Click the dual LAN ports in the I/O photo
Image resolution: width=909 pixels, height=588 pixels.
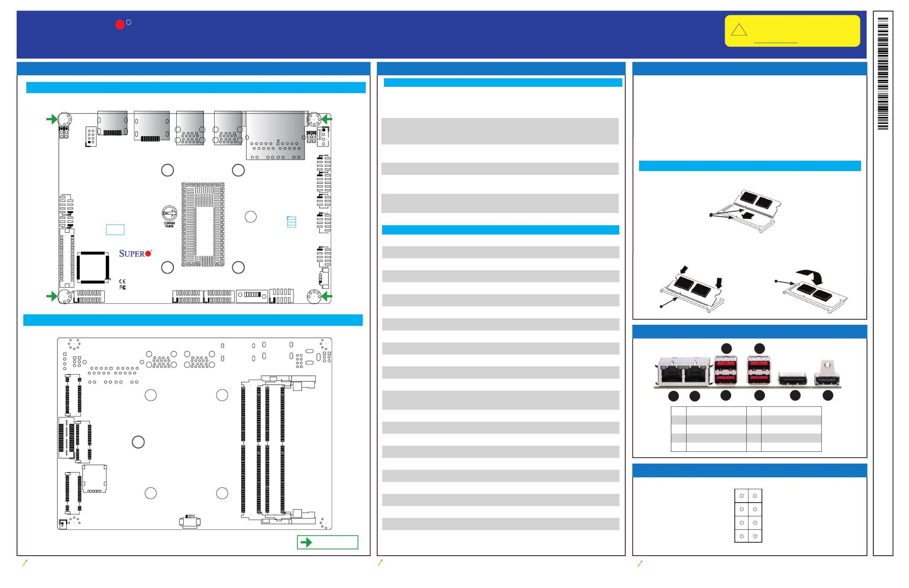(684, 372)
